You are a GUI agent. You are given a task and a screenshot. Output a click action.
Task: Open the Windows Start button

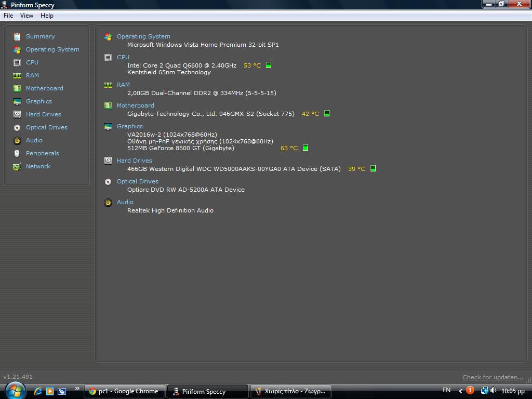15,391
